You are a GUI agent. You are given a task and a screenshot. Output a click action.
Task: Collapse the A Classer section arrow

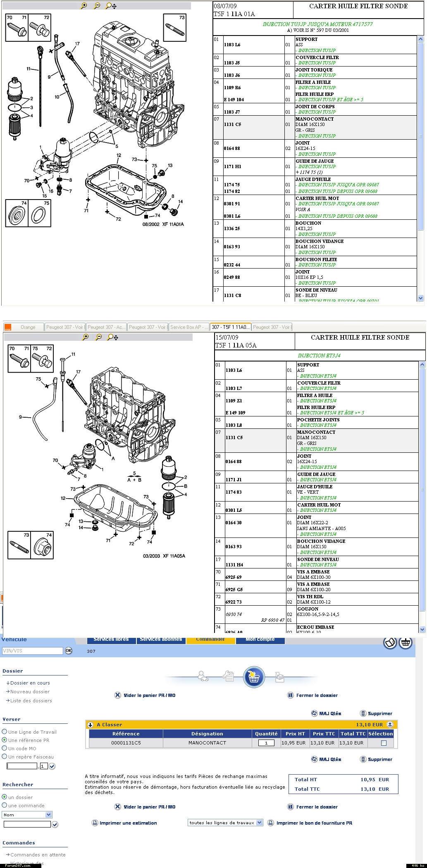point(90,725)
